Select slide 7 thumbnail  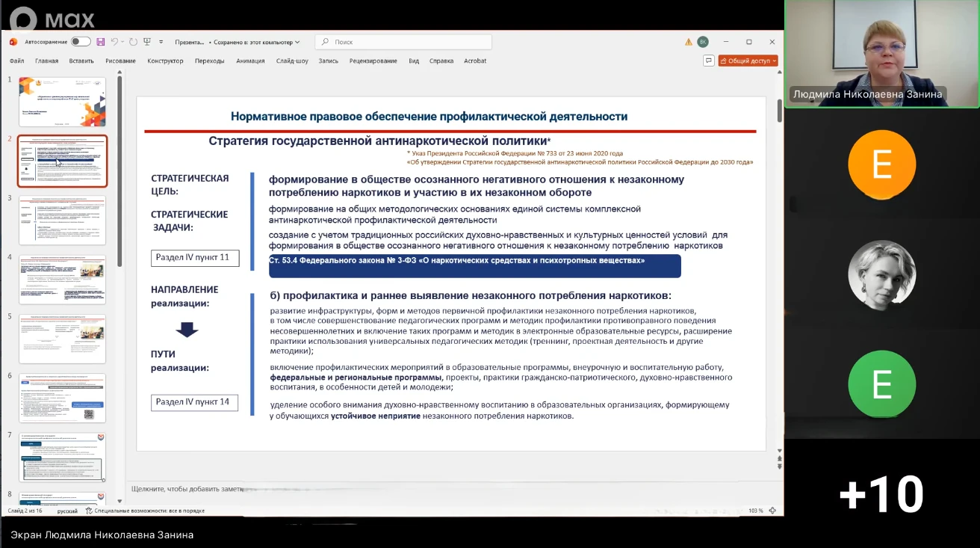click(x=62, y=458)
